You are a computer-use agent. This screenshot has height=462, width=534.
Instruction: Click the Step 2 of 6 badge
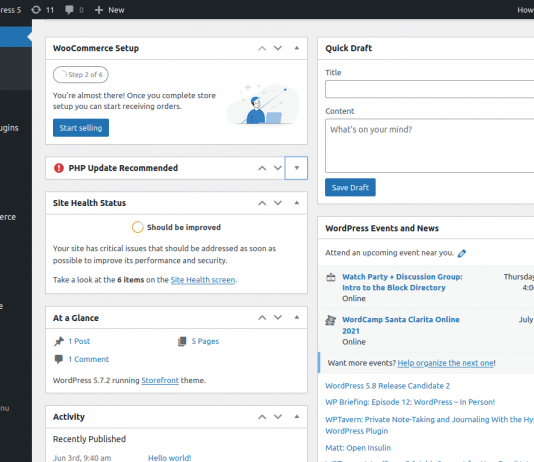(x=81, y=75)
